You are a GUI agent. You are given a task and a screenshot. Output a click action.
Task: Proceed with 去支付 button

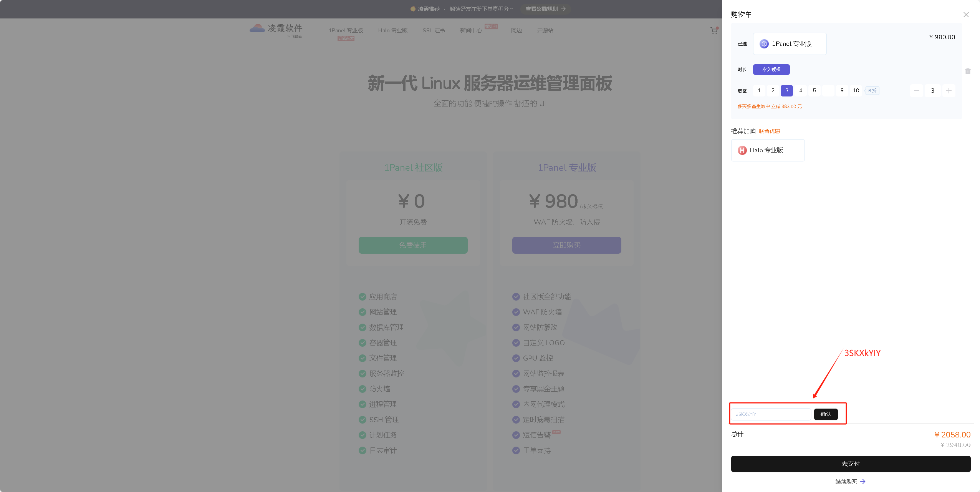pos(851,464)
